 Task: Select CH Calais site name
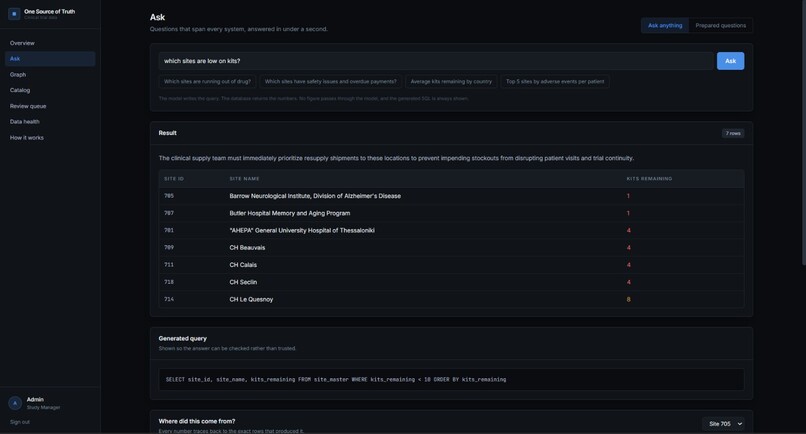tap(243, 265)
